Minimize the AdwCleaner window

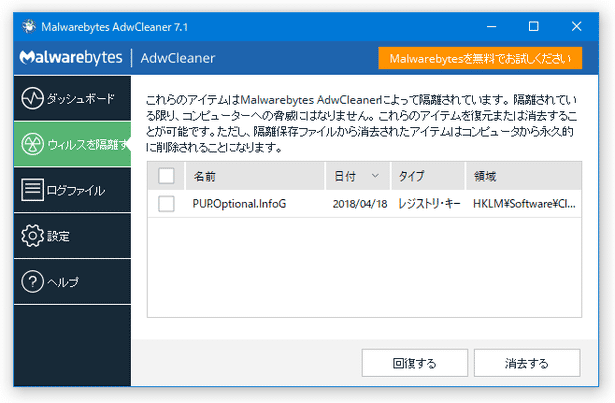[491, 27]
